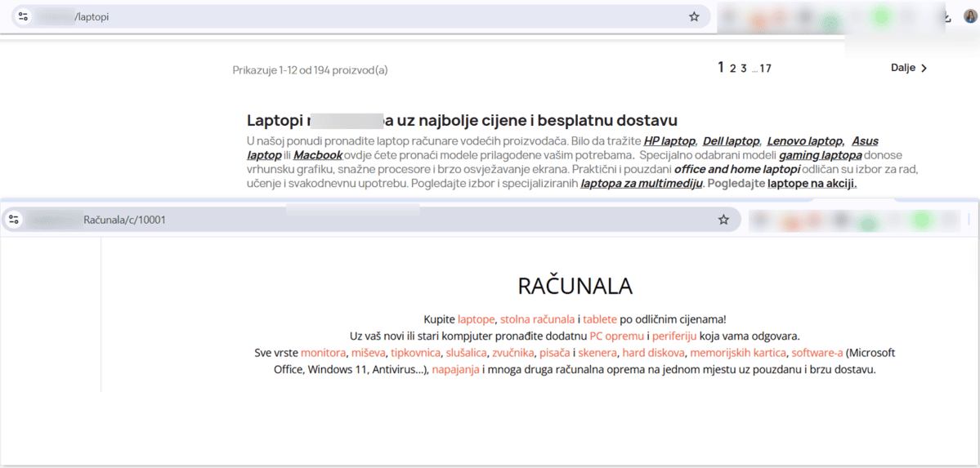Open the office and home laptopi link
The image size is (980, 468).
click(x=737, y=169)
